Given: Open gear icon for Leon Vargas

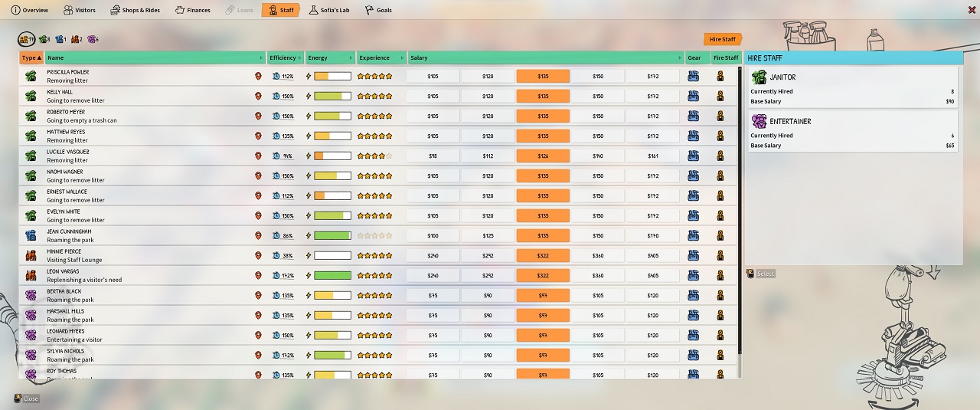Looking at the screenshot, I should 694,275.
